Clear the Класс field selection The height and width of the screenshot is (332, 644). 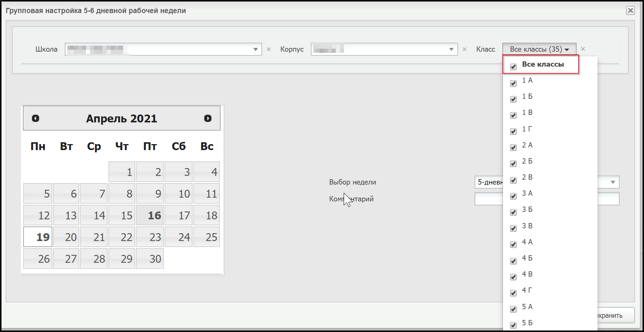pyautogui.click(x=583, y=49)
